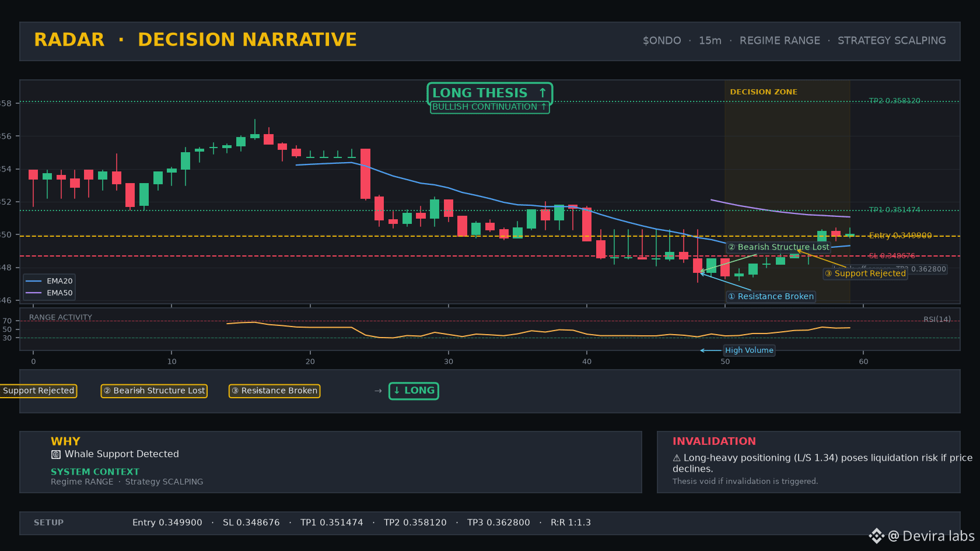Click the Long-heavy positioning warning text
Image resolution: width=980 pixels, height=551 pixels.
pyautogui.click(x=822, y=463)
